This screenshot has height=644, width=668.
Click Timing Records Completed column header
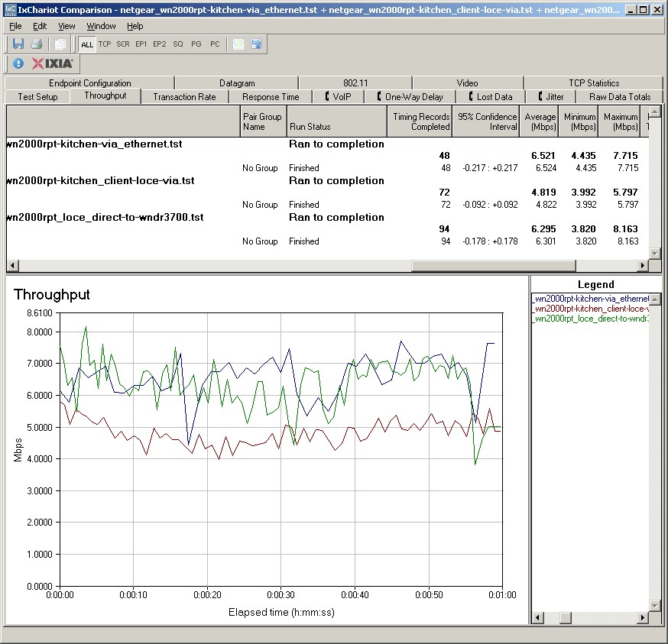[x=420, y=121]
